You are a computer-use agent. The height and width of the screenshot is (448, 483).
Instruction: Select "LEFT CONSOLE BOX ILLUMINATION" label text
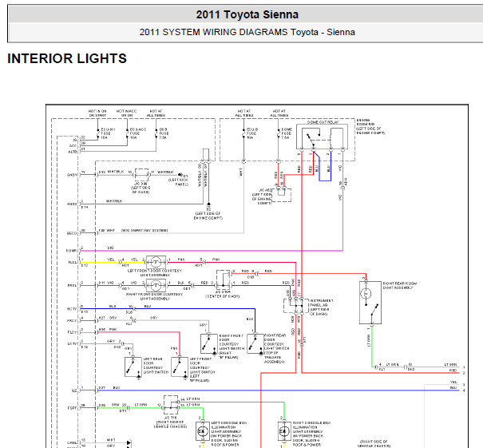228,425
